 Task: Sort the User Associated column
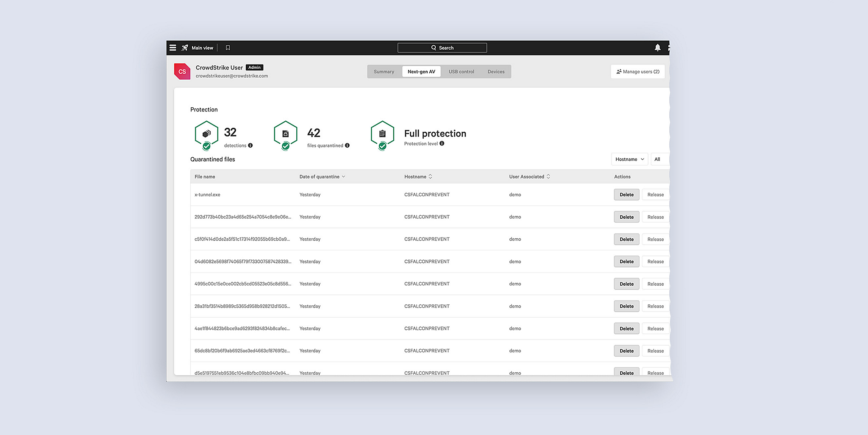548,176
